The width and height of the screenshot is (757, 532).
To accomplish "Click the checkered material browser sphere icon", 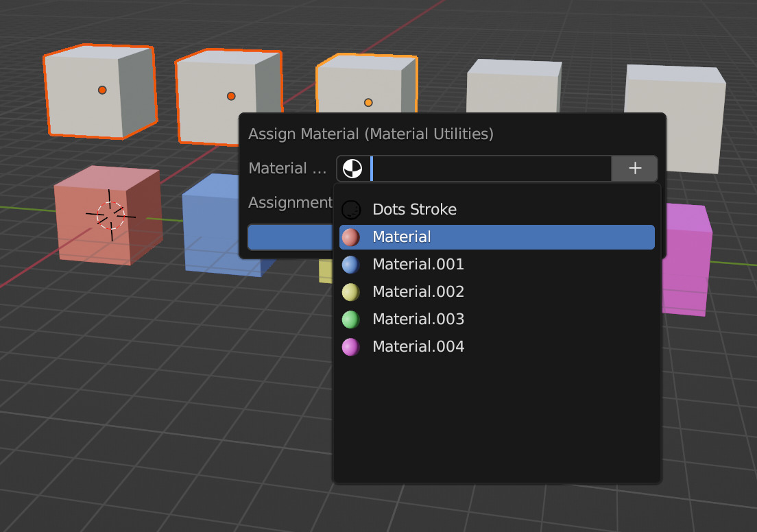I will (x=352, y=168).
